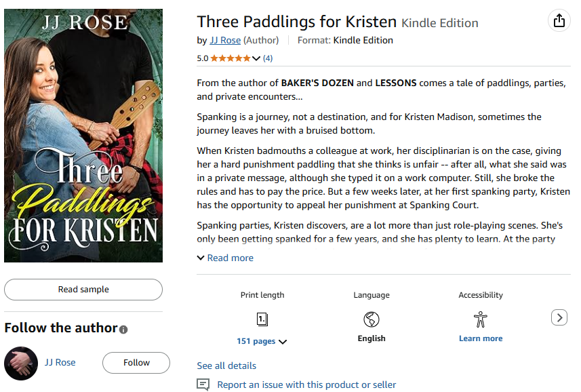This screenshot has width=581, height=392.
Task: Expand the description with Read more
Action: [x=225, y=258]
